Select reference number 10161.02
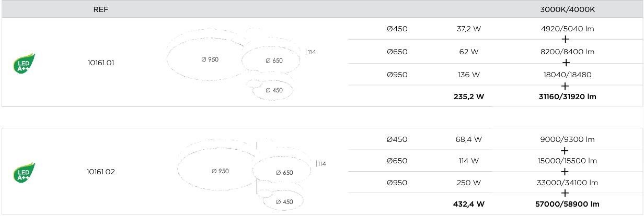Viewport: 644px width, 216px height. coord(101,172)
